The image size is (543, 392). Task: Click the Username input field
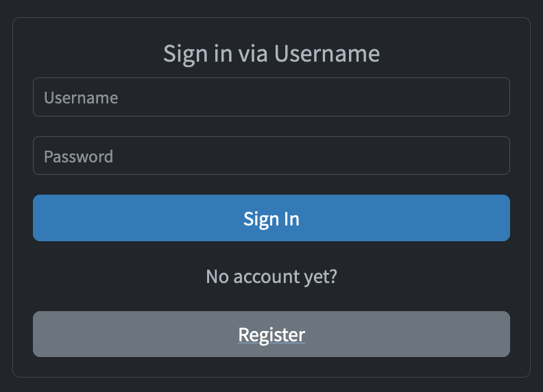pos(271,97)
